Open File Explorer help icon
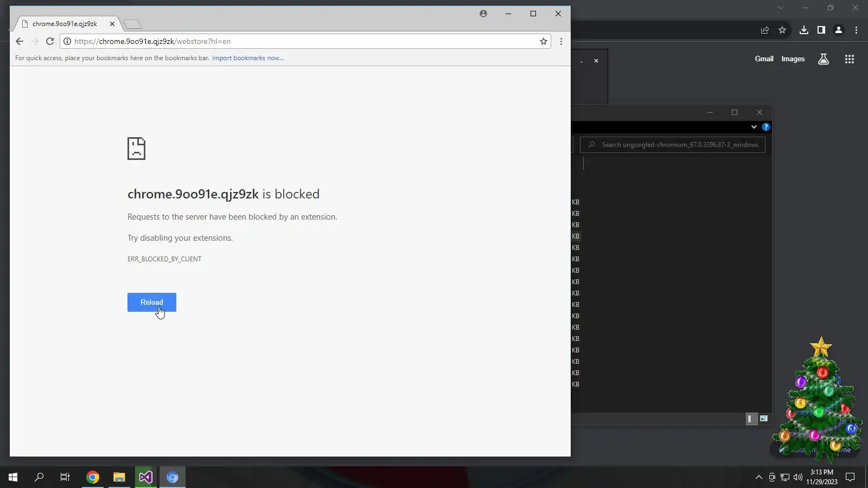The width and height of the screenshot is (868, 488). [x=766, y=127]
